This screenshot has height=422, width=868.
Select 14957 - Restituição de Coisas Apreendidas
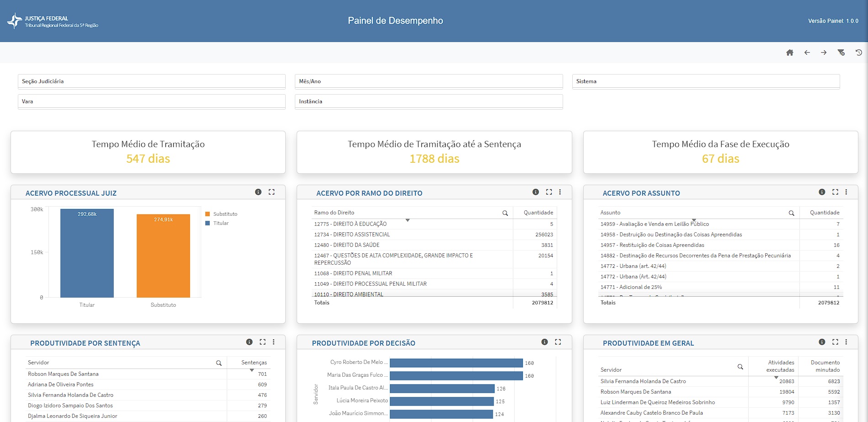tap(720, 245)
